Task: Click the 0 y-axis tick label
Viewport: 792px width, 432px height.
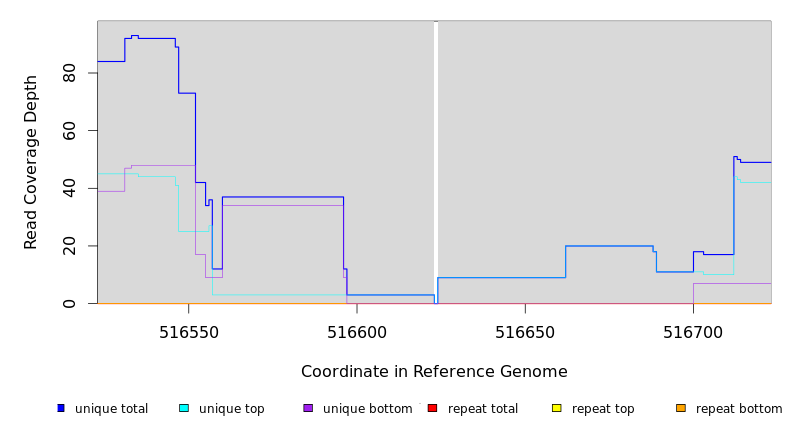Action: point(69,303)
